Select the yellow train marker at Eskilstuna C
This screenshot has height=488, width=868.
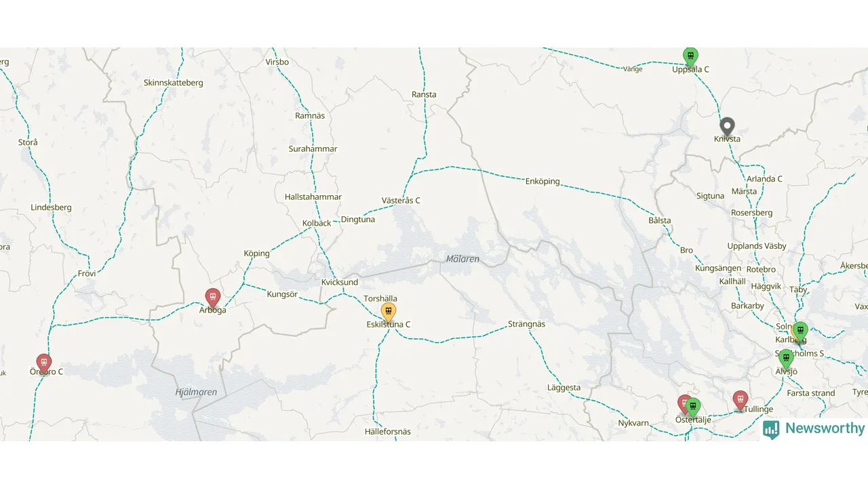coord(388,312)
